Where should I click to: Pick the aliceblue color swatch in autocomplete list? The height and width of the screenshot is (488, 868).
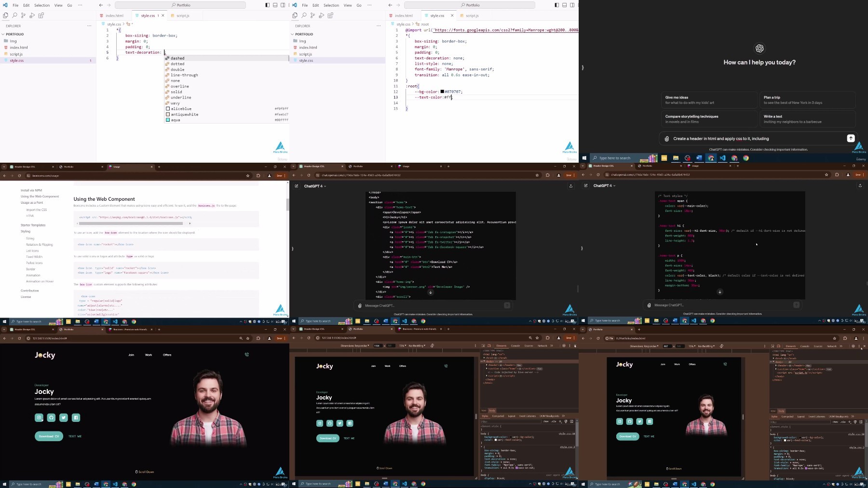click(168, 109)
